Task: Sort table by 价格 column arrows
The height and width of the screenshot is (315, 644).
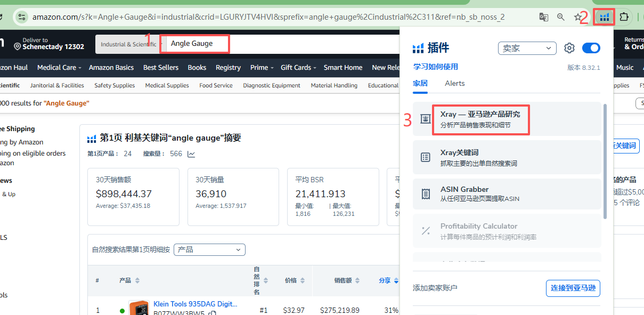Action: 303,280
